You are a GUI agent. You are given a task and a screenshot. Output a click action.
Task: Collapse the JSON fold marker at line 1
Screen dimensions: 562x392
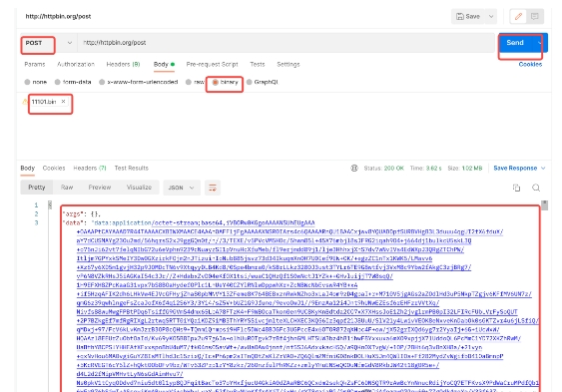pos(50,204)
